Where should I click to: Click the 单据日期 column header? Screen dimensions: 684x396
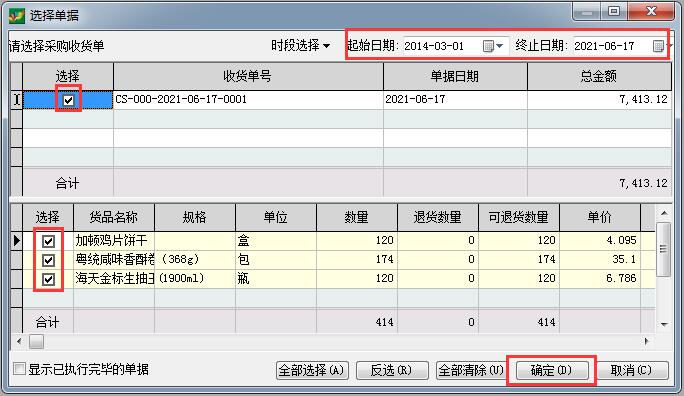[x=455, y=76]
